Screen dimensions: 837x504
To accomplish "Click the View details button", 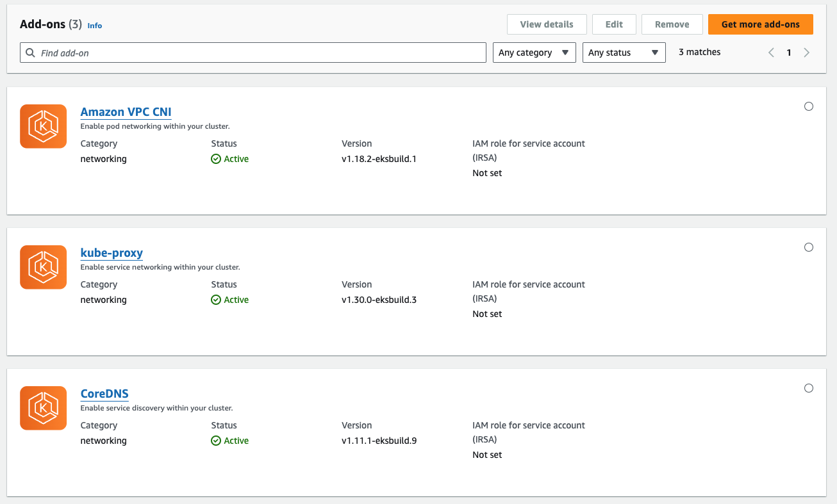I will [x=547, y=24].
